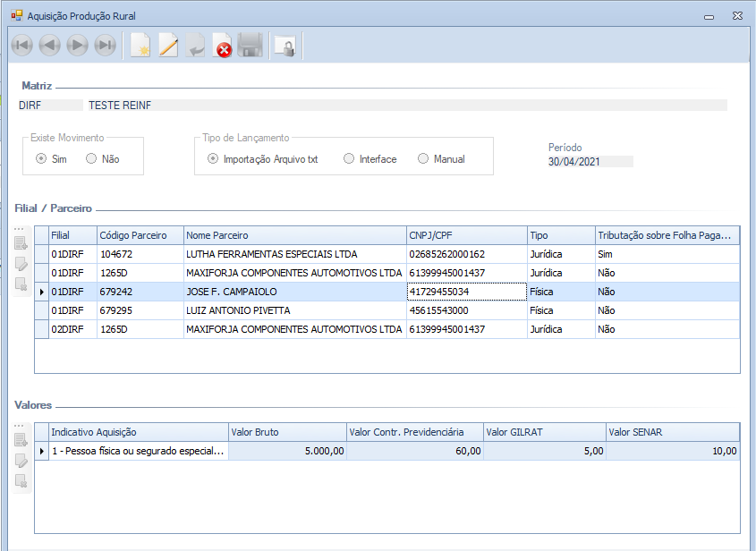The image size is (756, 551).
Task: Create a new record with the blank page icon
Action: [140, 46]
